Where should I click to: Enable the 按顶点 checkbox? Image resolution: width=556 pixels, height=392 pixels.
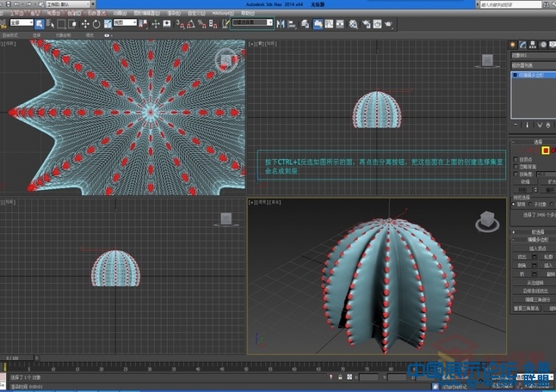[516, 159]
